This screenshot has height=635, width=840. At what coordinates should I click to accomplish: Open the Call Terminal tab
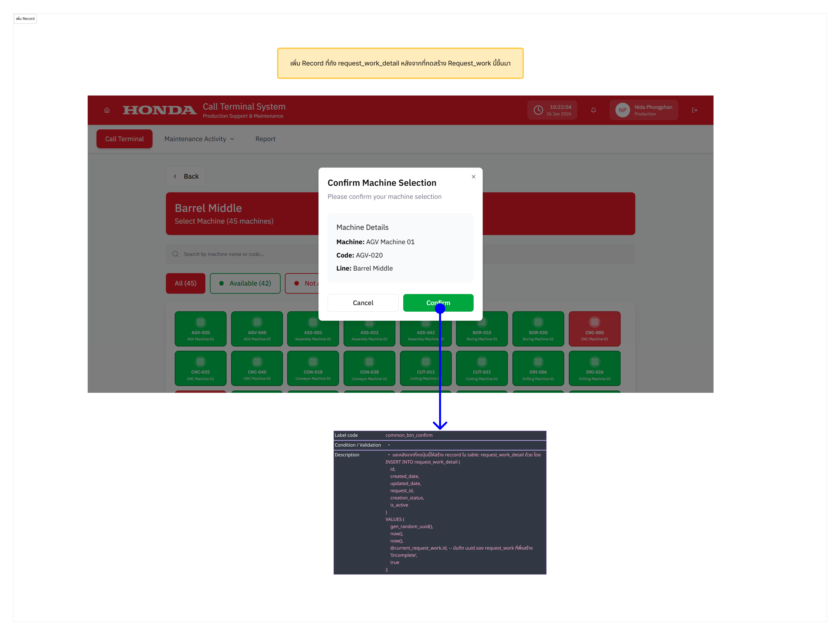(124, 139)
